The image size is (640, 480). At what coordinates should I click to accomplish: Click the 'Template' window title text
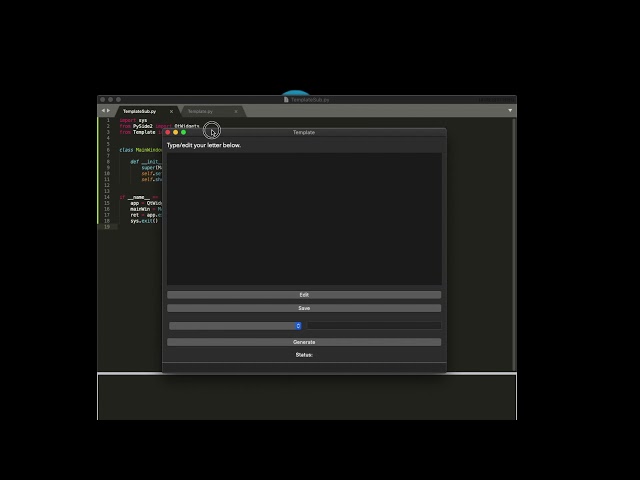(304, 132)
